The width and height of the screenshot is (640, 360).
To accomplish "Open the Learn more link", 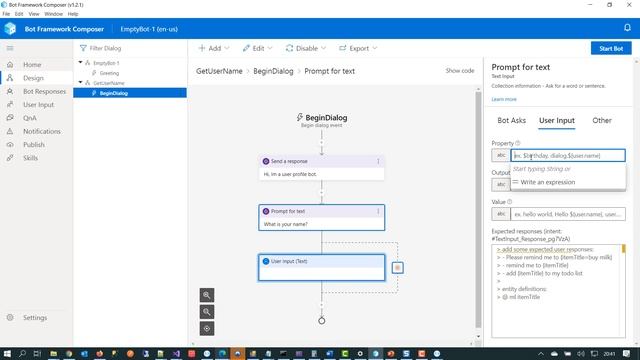I will (x=504, y=99).
